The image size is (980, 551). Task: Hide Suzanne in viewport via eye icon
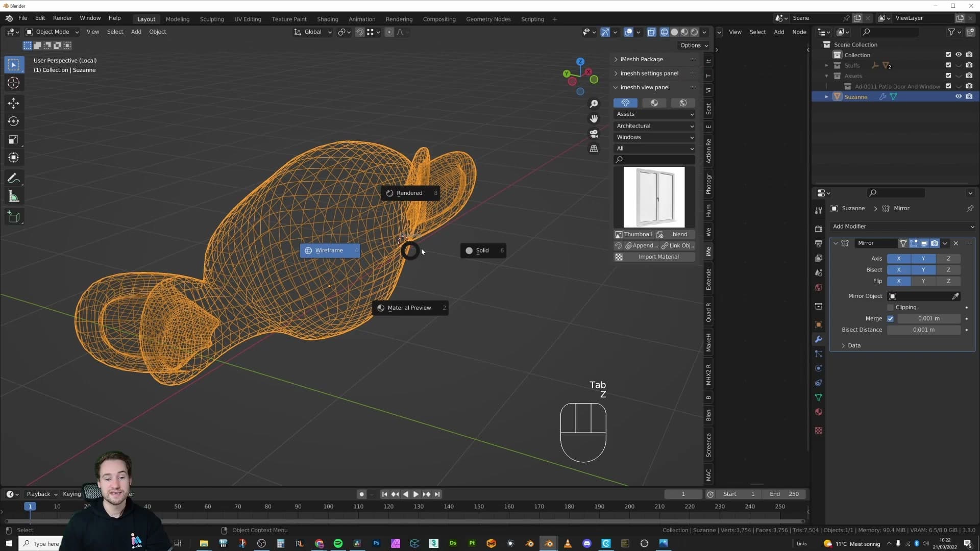pyautogui.click(x=959, y=96)
